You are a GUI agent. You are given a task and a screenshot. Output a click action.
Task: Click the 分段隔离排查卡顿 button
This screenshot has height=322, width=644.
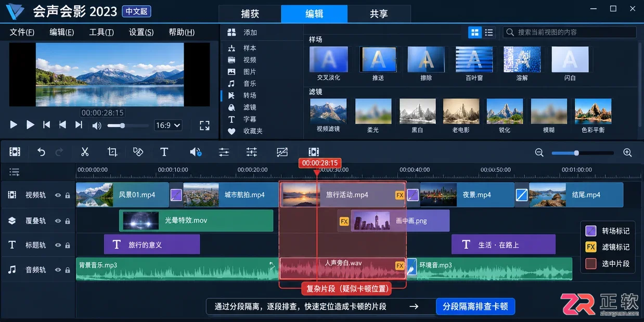[x=475, y=306]
